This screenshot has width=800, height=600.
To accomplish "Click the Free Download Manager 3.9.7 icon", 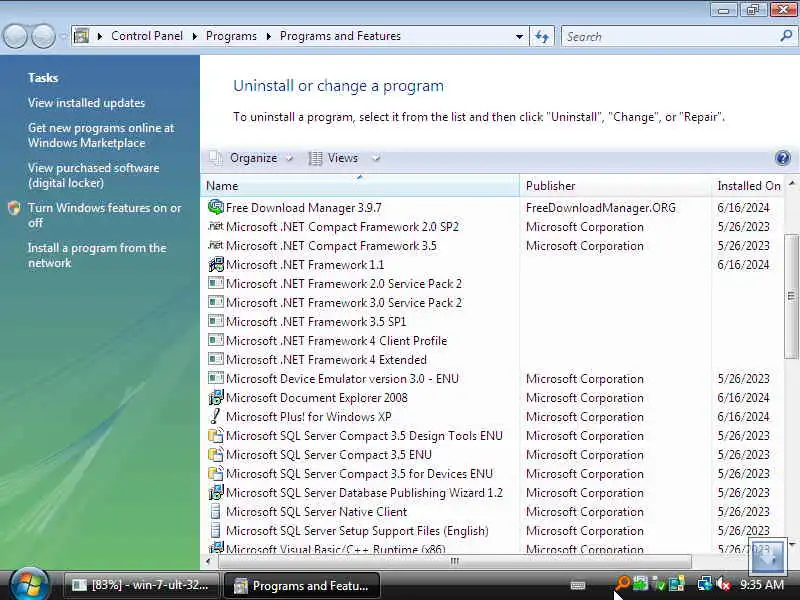I will coord(216,207).
